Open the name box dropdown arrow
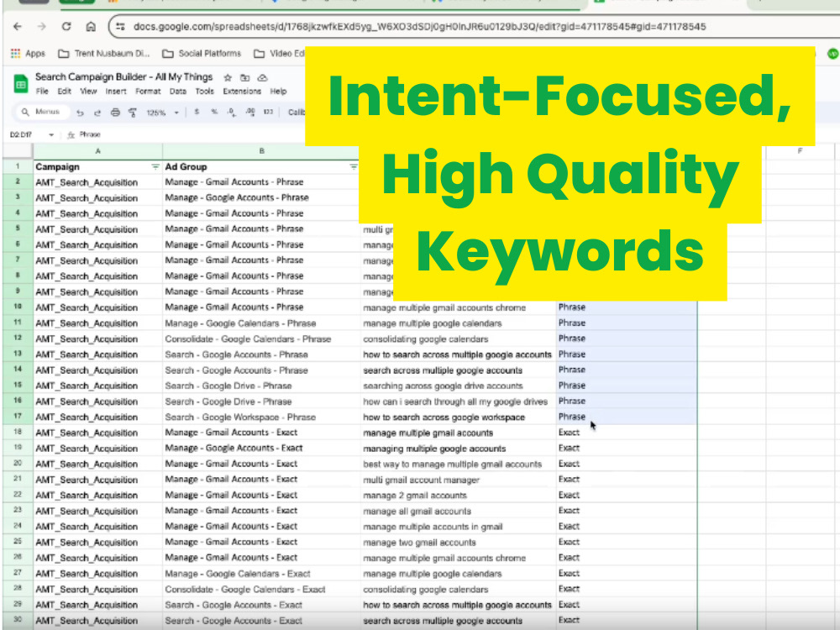Image resolution: width=840 pixels, height=630 pixels. [x=51, y=135]
